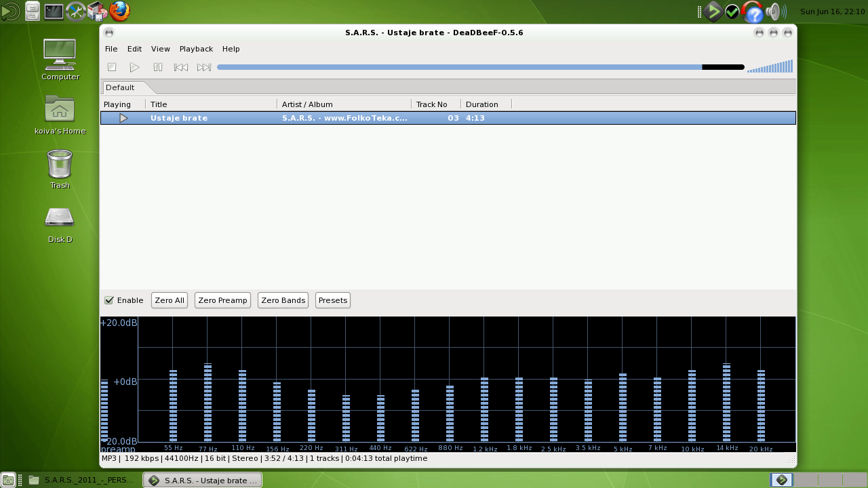
Task: Sort playlist by Title column header
Action: pos(211,104)
